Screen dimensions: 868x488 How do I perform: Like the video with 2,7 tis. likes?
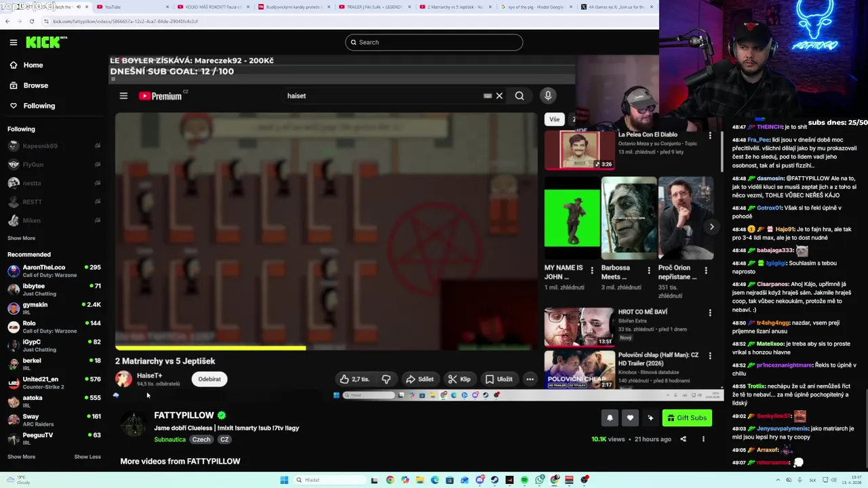tap(355, 379)
